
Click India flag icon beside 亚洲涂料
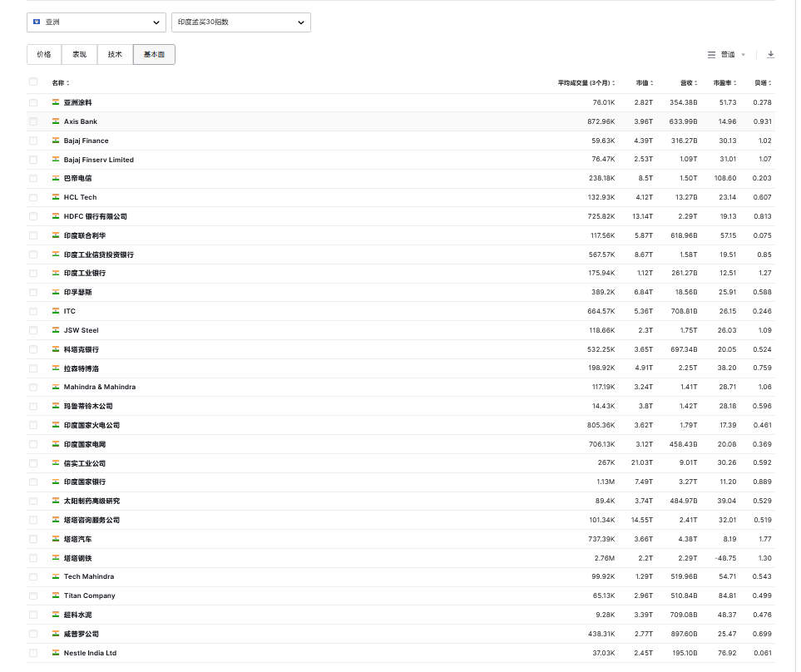click(x=56, y=102)
